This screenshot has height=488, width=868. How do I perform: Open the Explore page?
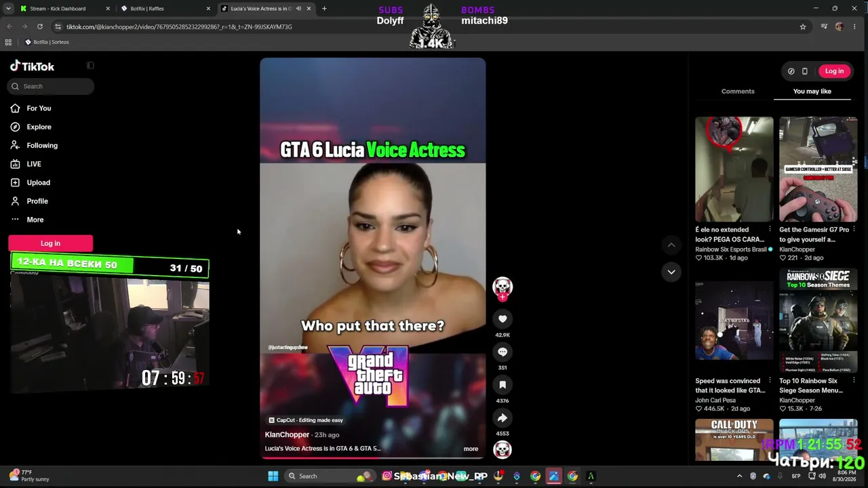click(x=39, y=127)
